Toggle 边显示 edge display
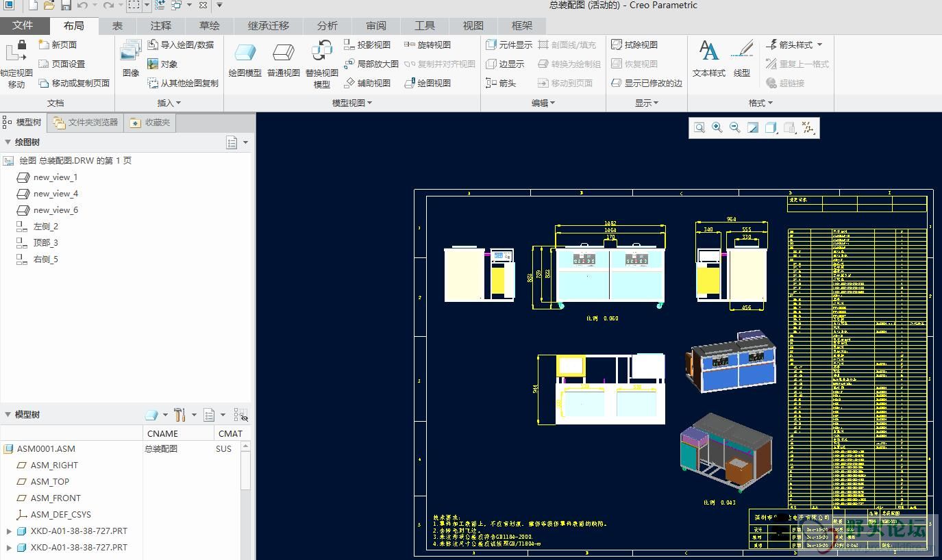The image size is (942, 560). [505, 64]
